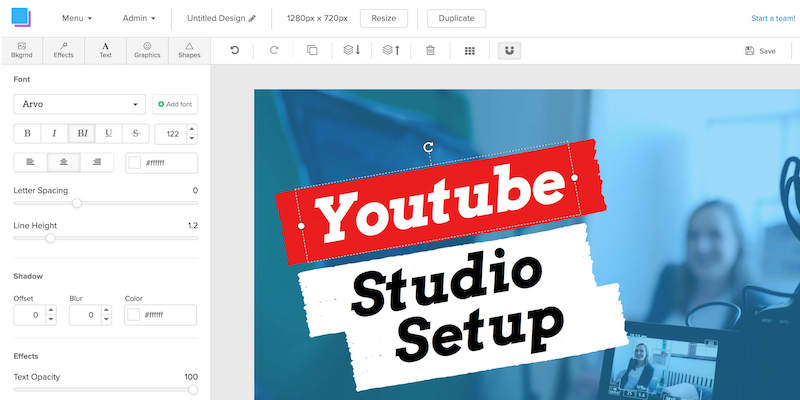This screenshot has width=800, height=400.
Task: Toggle bold formatting
Action: pyautogui.click(x=28, y=133)
